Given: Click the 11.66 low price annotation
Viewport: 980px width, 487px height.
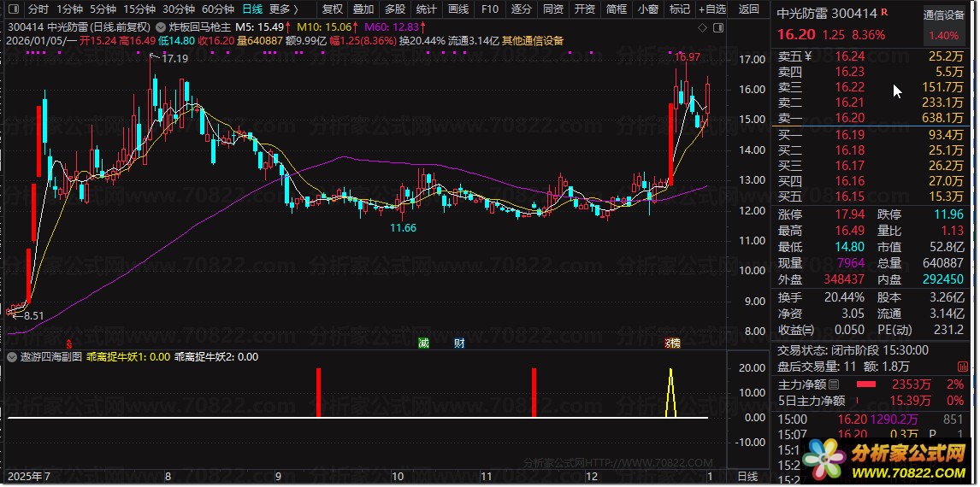Looking at the screenshot, I should coord(403,228).
